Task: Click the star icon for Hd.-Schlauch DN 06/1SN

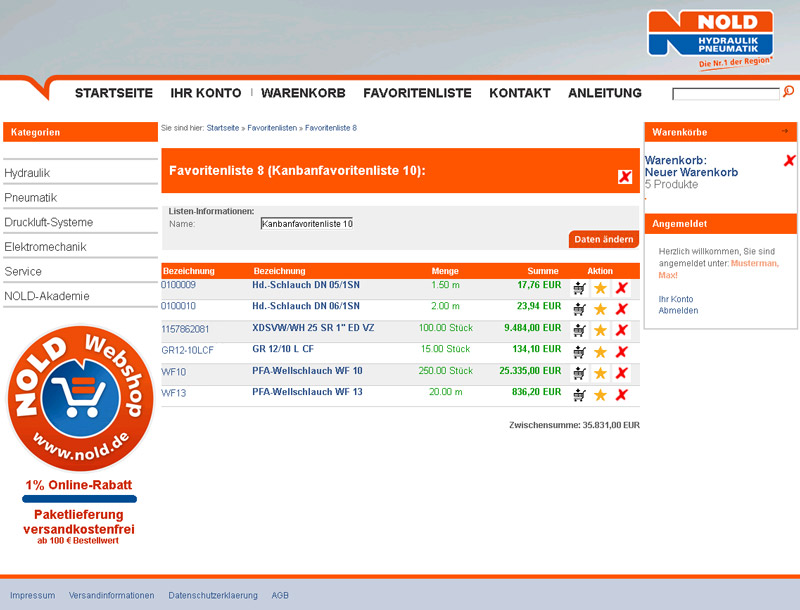Action: tap(601, 309)
